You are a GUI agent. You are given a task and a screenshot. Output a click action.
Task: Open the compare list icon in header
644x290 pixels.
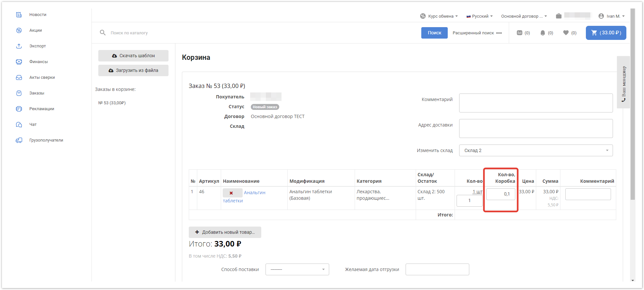click(x=520, y=33)
